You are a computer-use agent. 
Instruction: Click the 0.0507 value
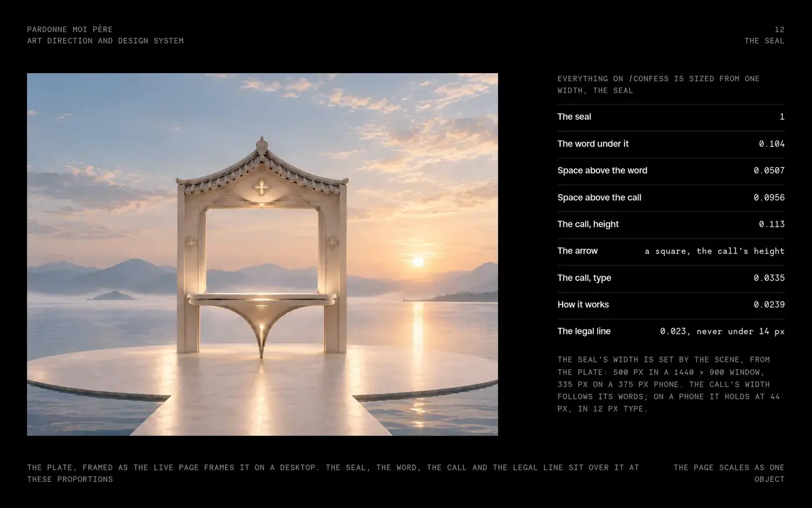pyautogui.click(x=769, y=171)
